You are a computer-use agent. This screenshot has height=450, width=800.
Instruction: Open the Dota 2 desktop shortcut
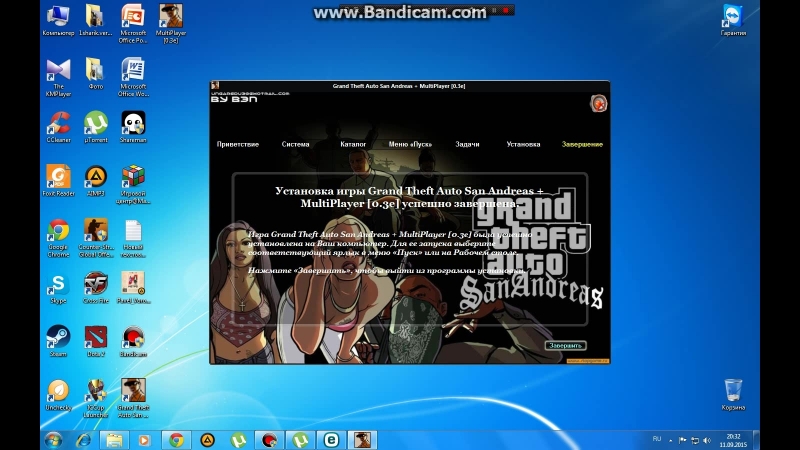(x=95, y=341)
